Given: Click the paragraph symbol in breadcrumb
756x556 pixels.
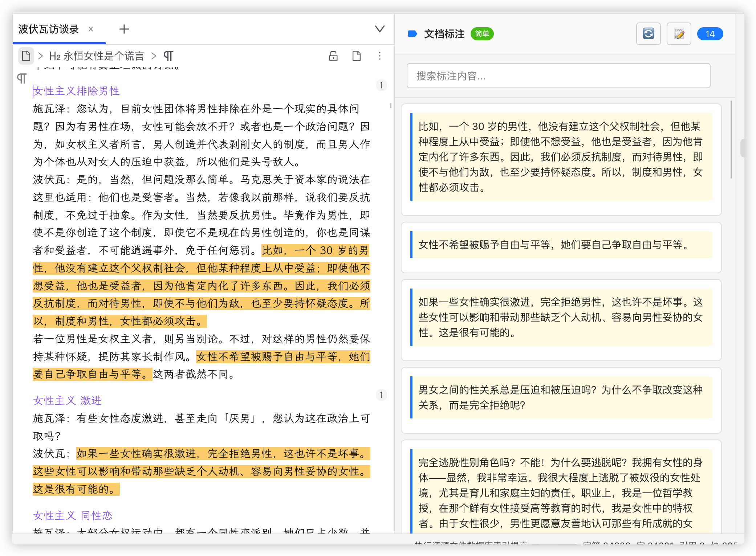Looking at the screenshot, I should tap(168, 56).
